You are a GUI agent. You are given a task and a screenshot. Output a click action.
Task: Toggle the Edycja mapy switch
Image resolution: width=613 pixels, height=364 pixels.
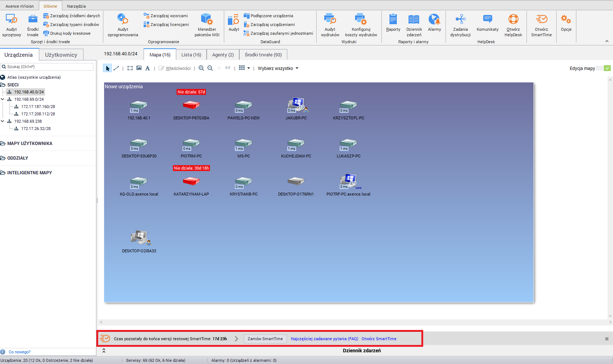coord(603,68)
